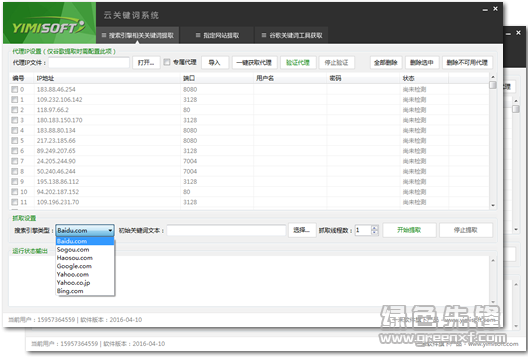528x363 pixels.
Task: Click the 停止提取 button
Action: (466, 230)
